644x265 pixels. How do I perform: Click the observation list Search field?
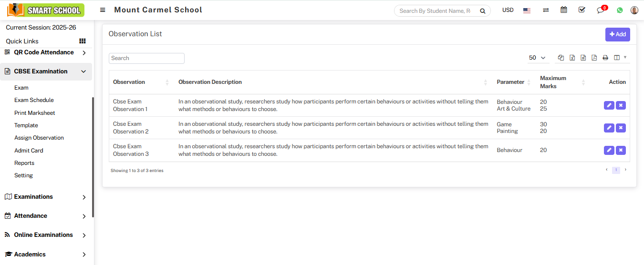146,58
